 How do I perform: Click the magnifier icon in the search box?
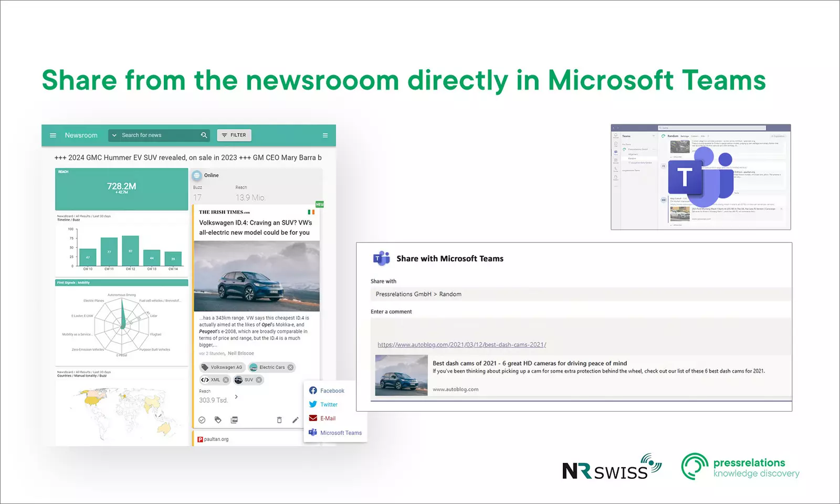coord(204,135)
